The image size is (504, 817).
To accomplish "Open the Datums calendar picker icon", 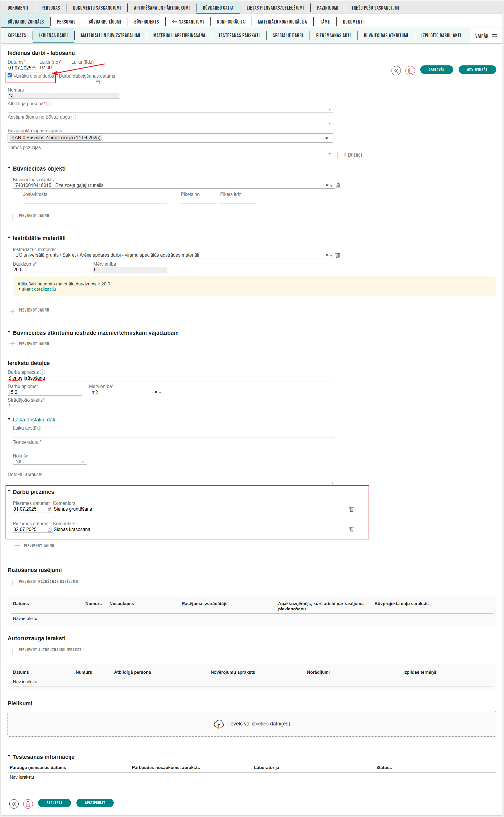I will click(34, 68).
